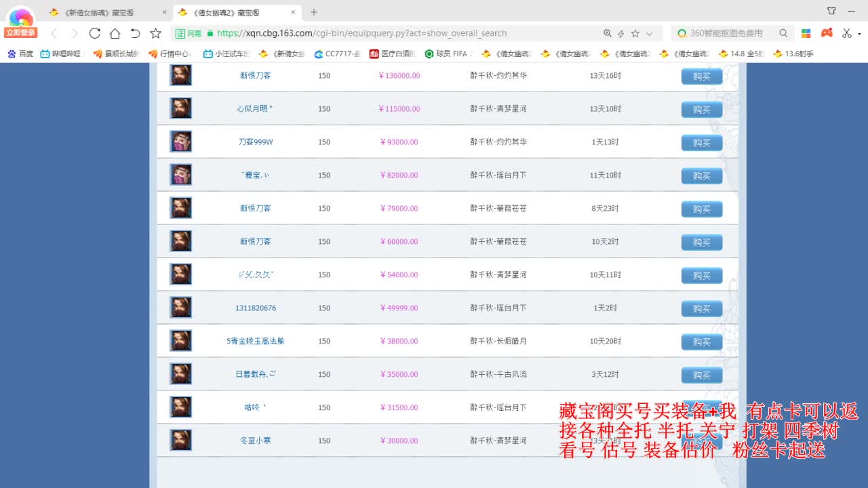Click the browser home icon
868x488 pixels.
point(116,33)
